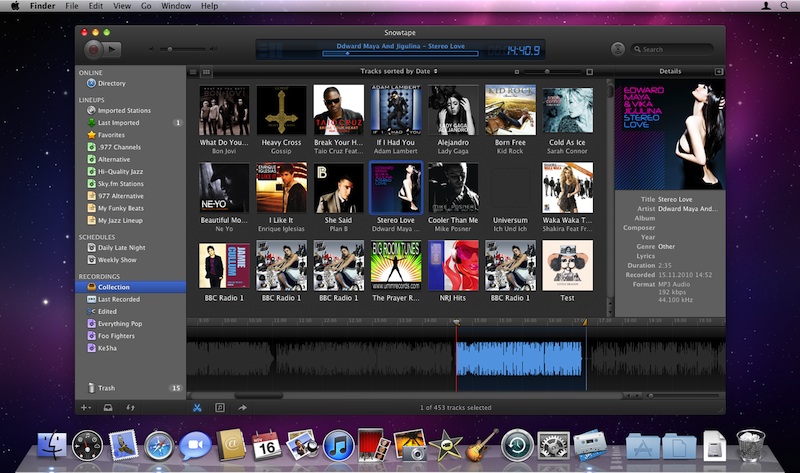Open the Window menu
Screen dimensions: 800x473
pos(176,6)
